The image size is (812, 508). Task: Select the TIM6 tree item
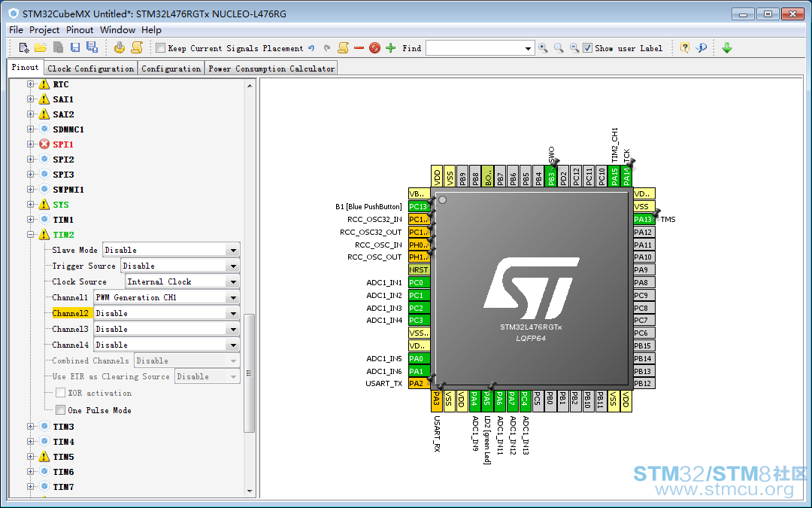pos(63,472)
